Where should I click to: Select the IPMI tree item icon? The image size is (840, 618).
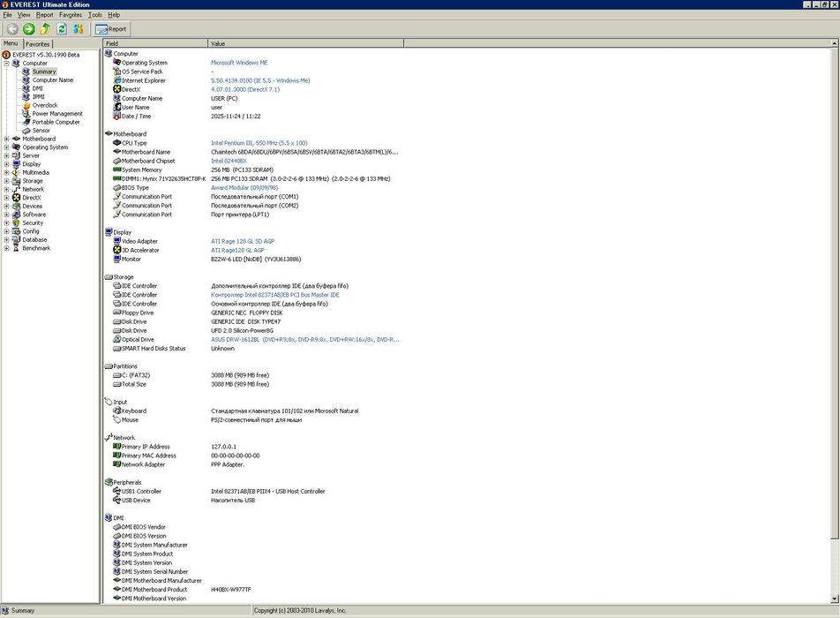[x=26, y=97]
